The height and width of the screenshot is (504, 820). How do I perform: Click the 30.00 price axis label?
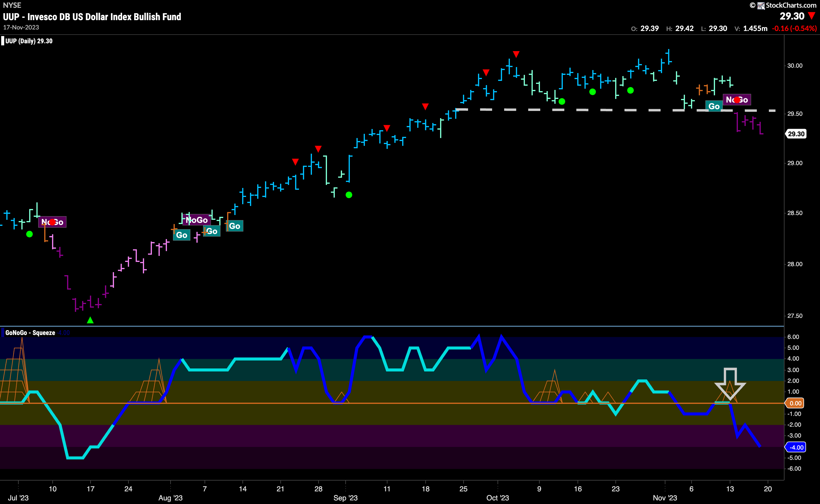click(795, 66)
